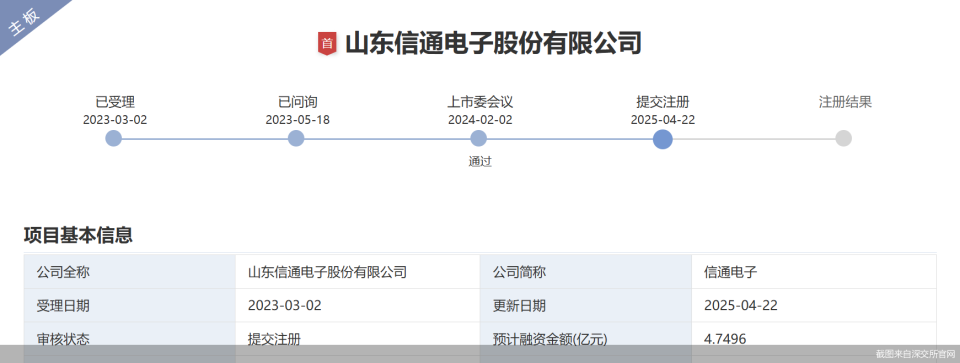Select the 提交注册 highlighted timeline node
Image resolution: width=960 pixels, height=363 pixels.
click(x=662, y=139)
